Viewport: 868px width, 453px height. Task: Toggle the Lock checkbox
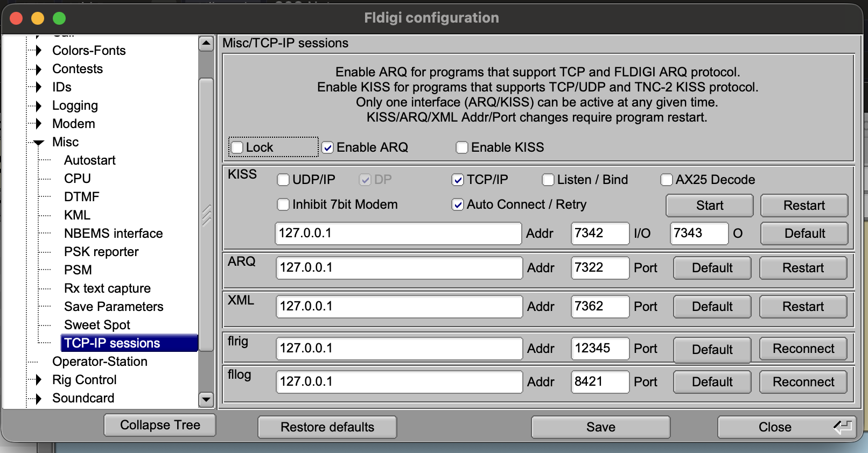(237, 147)
